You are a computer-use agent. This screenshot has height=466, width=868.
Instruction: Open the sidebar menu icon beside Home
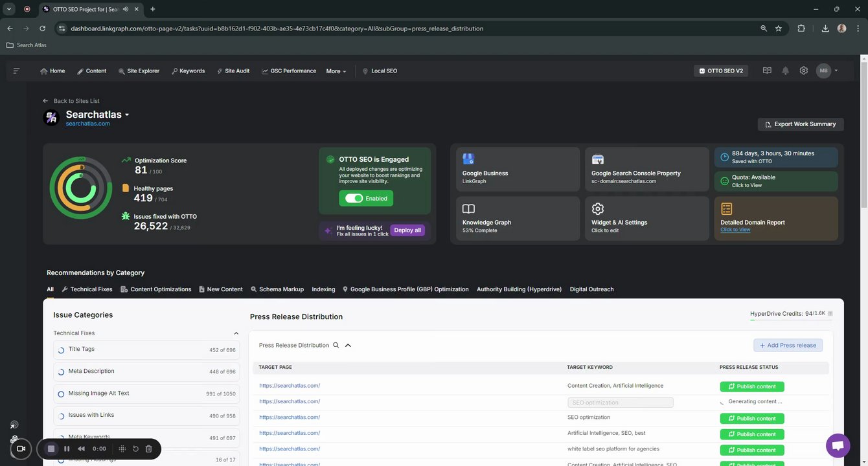tap(16, 71)
